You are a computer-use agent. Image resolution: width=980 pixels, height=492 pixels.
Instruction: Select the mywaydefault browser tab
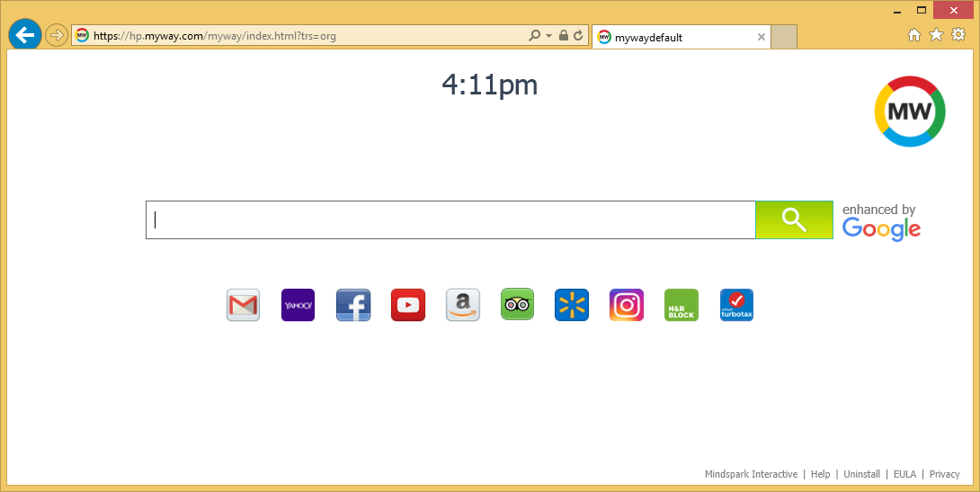(674, 37)
